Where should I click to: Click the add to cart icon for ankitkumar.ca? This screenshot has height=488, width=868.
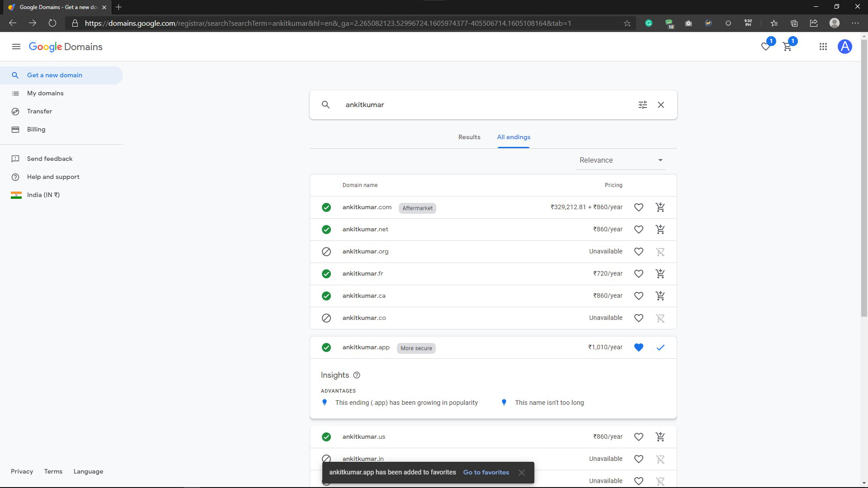660,296
